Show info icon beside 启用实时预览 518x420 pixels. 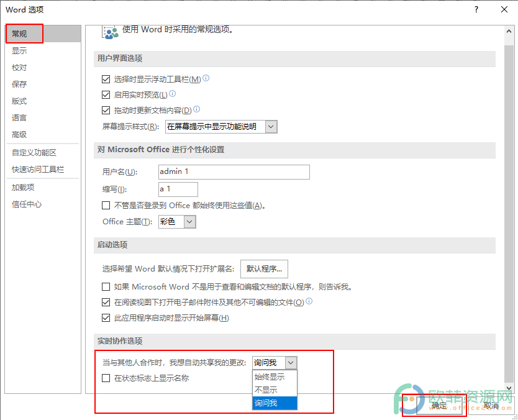tap(173, 94)
